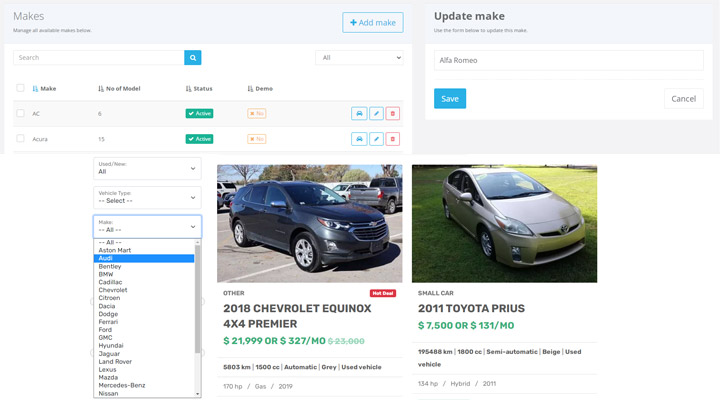Select Dodge option
Viewport: 720px width, 400px height.
144,314
